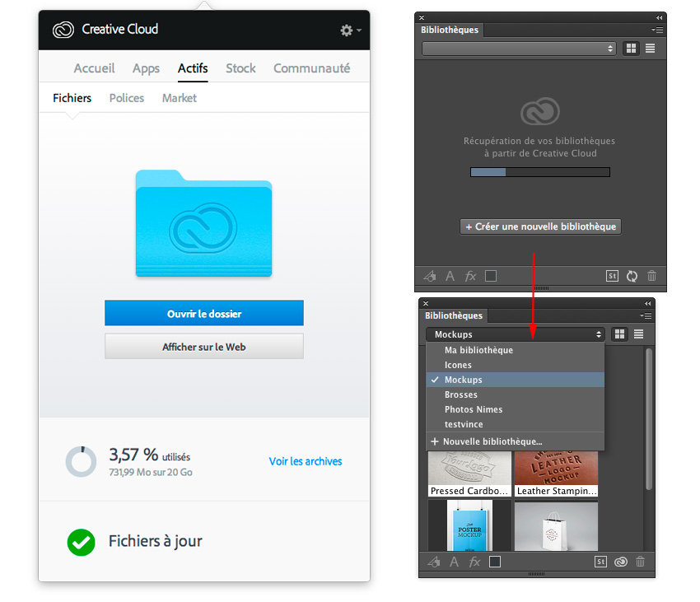Click lower Bibliothèques panel tab label
700x602 pixels.
(454, 315)
